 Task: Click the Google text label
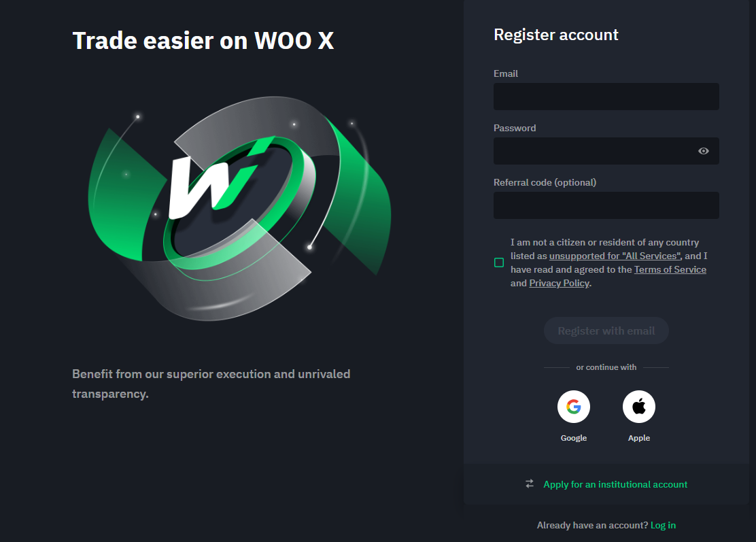[574, 438]
